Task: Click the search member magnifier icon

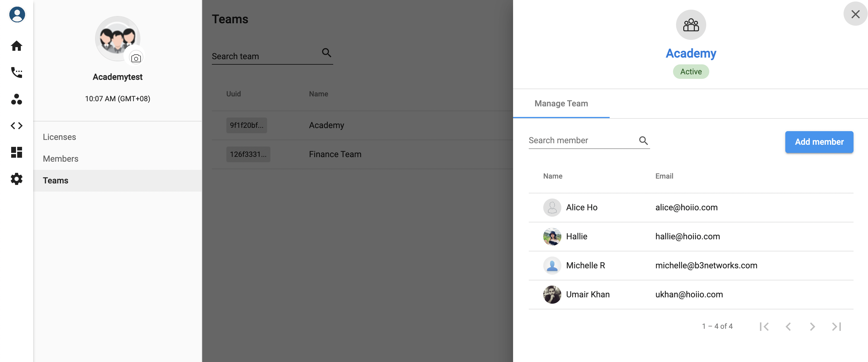Action: click(x=643, y=140)
